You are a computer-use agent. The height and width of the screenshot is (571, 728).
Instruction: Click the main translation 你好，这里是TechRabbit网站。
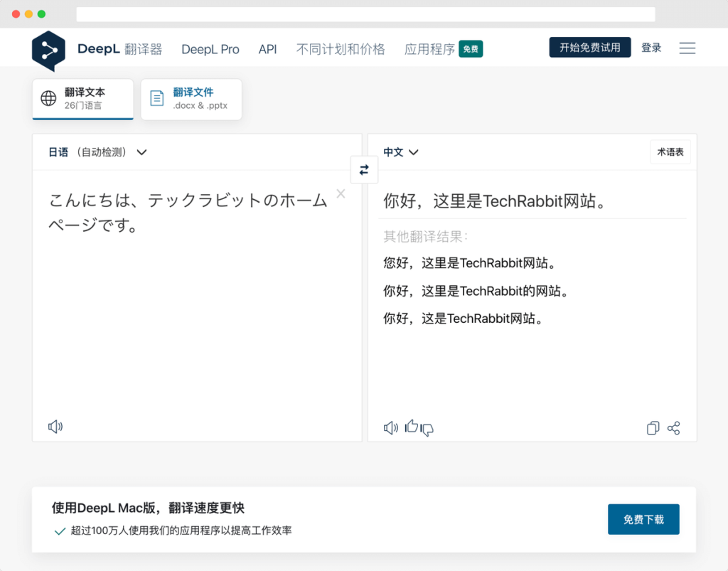pyautogui.click(x=495, y=201)
